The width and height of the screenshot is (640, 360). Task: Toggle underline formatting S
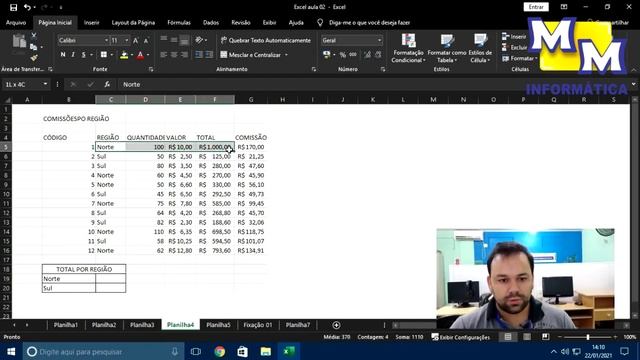click(84, 55)
